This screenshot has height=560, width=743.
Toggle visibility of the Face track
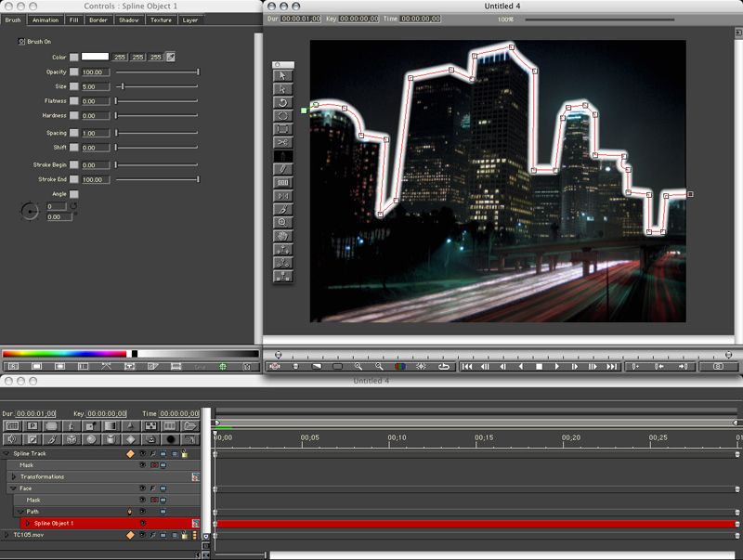(142, 488)
